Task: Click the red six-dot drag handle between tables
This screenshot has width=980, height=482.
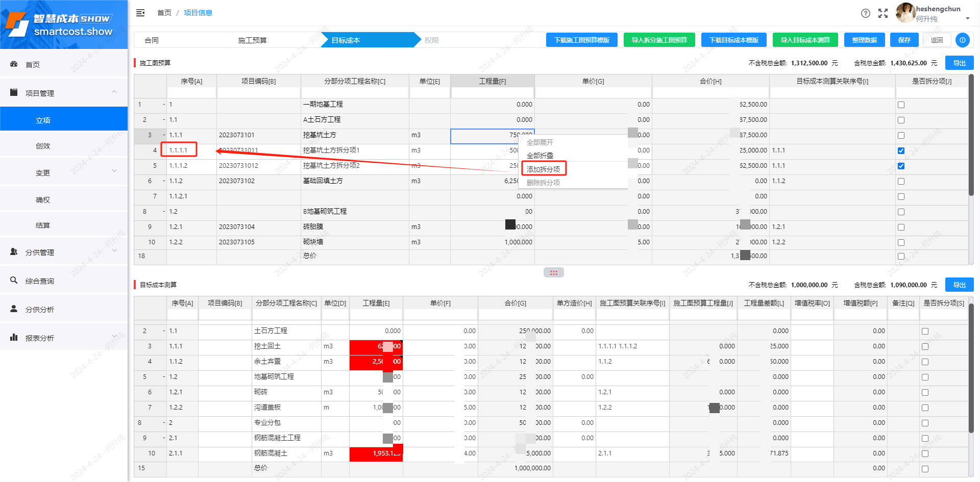Action: (x=553, y=272)
